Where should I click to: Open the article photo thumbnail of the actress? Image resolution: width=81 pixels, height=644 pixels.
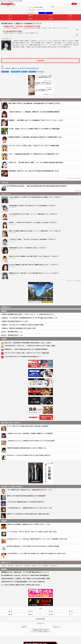6,45
